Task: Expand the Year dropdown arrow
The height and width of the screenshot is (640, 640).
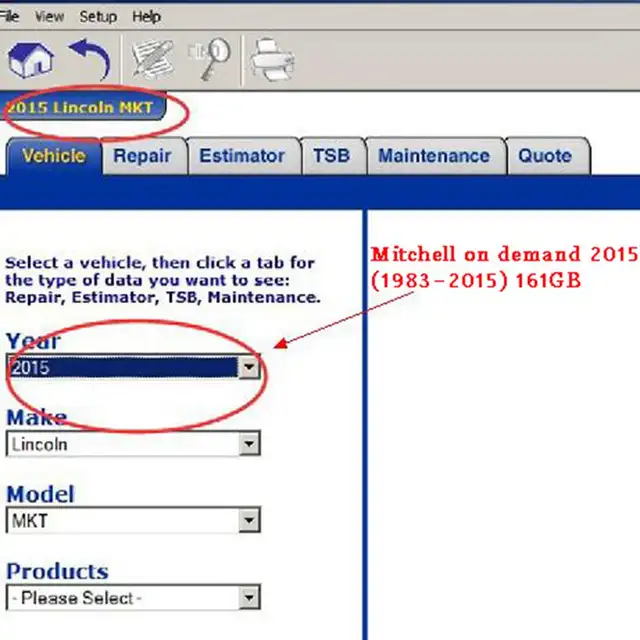Action: click(x=249, y=367)
